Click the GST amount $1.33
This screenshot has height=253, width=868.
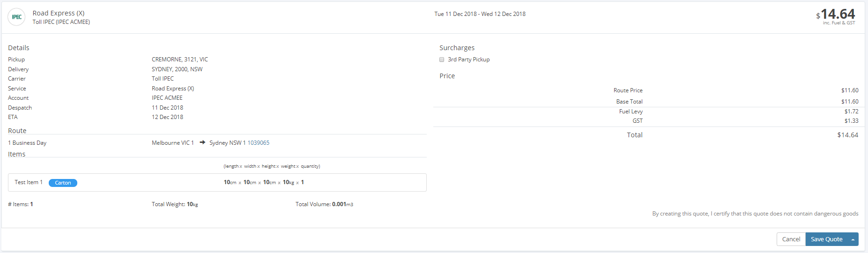click(851, 121)
